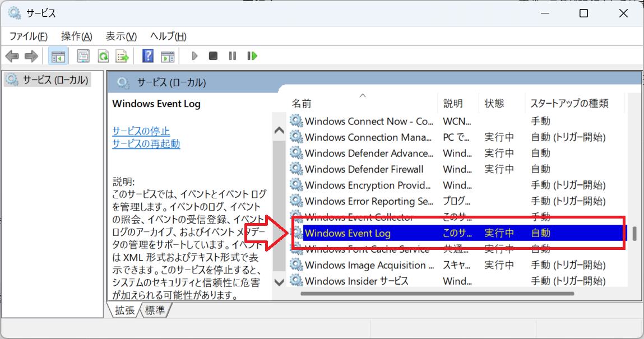
Task: Click the Pause Service icon
Action: (x=233, y=56)
